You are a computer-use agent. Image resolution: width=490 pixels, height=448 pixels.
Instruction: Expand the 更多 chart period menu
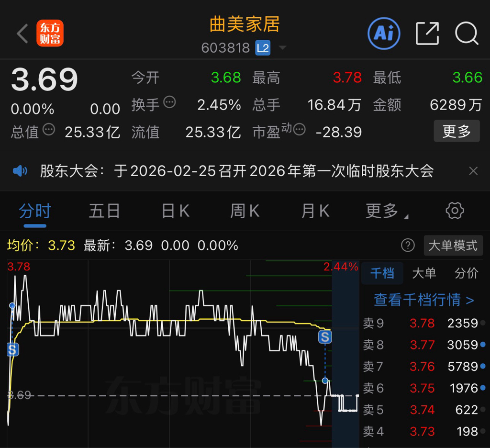tap(387, 211)
